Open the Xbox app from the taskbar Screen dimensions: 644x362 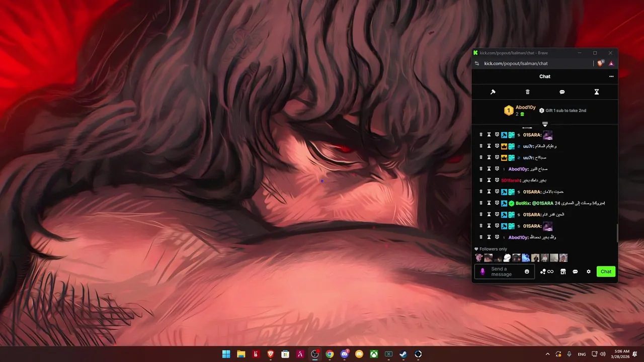pyautogui.click(x=374, y=354)
